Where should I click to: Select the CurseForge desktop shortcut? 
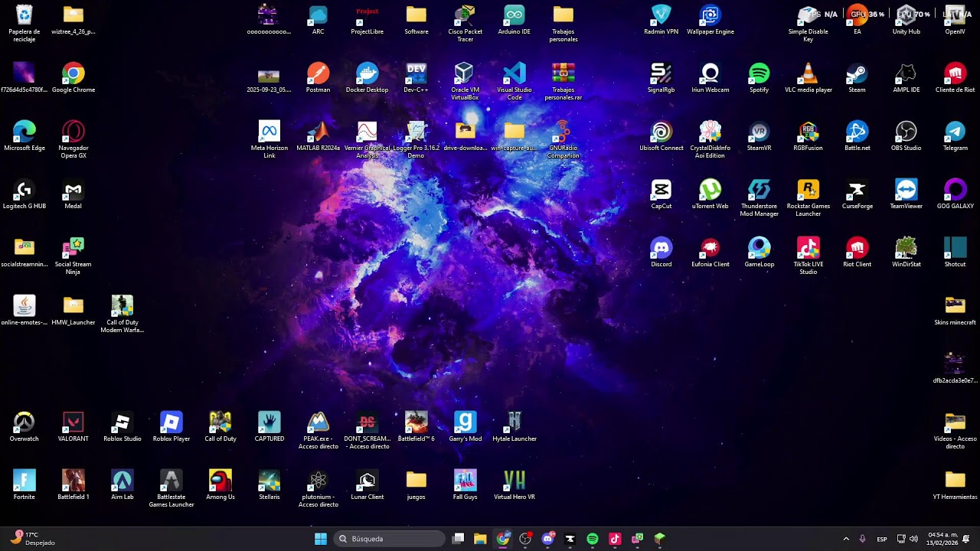tap(857, 191)
